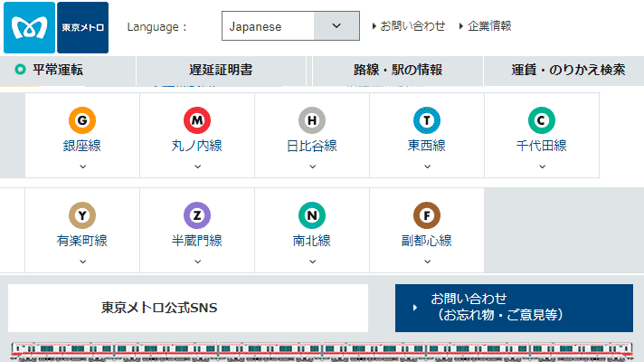Expand the chevron under 副都心線
The image size is (644, 362).
[x=428, y=262]
